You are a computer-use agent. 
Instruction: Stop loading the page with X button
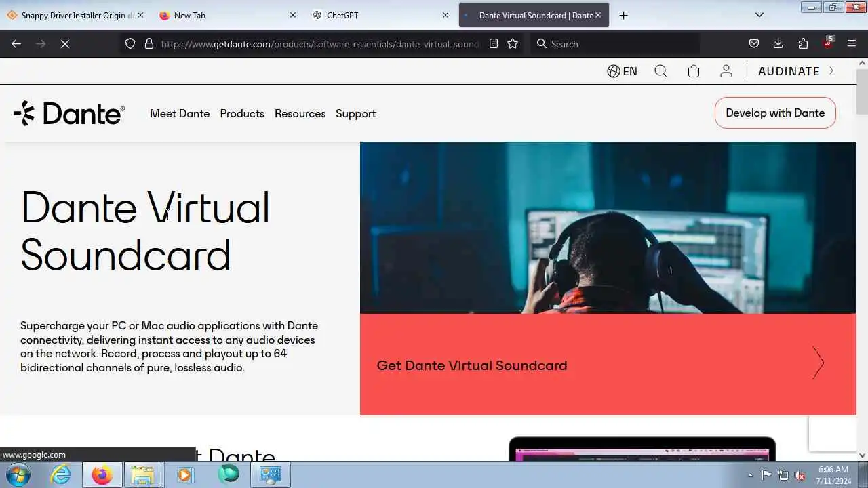65,43
